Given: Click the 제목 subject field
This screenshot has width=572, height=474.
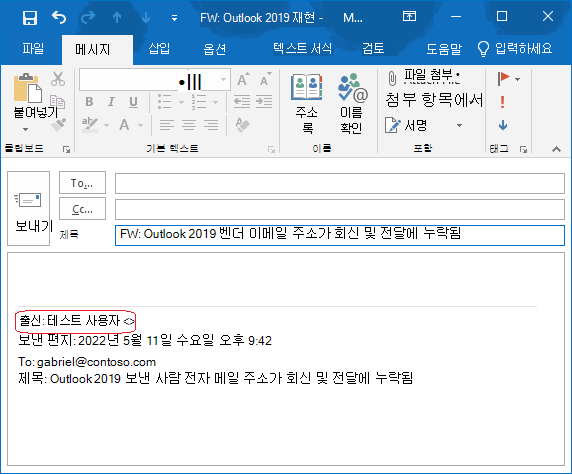Looking at the screenshot, I should point(340,235).
